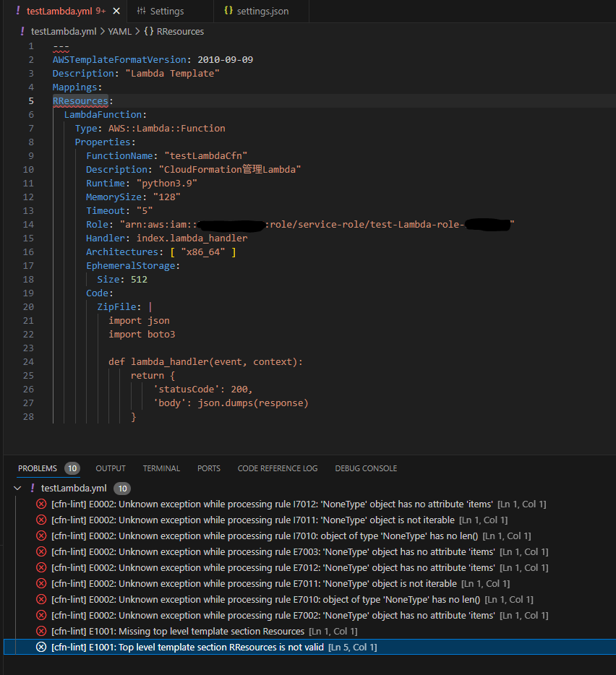Select the I7010 no len() error
616x675 pixels.
pos(309,536)
